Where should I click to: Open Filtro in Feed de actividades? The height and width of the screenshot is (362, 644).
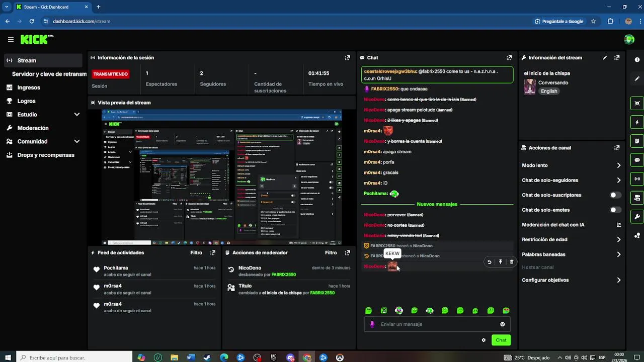tap(196, 253)
